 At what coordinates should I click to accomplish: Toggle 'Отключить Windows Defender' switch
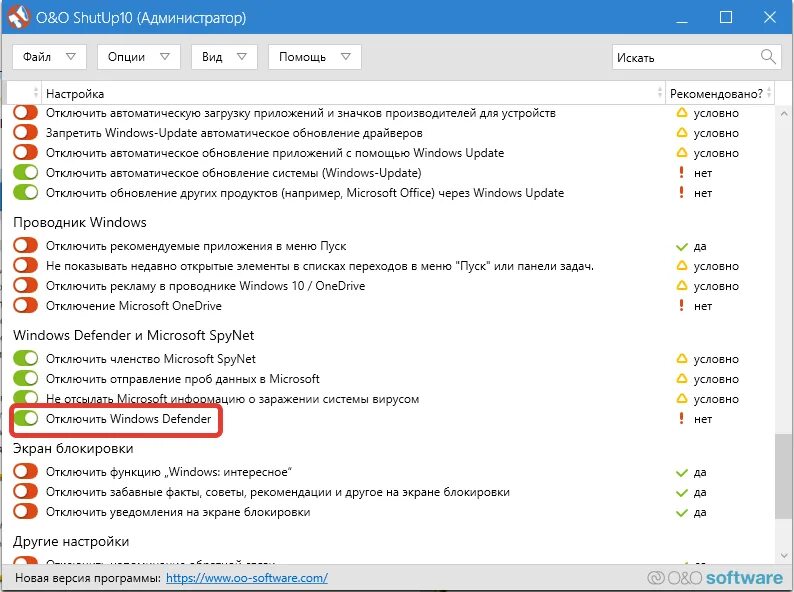coord(25,418)
